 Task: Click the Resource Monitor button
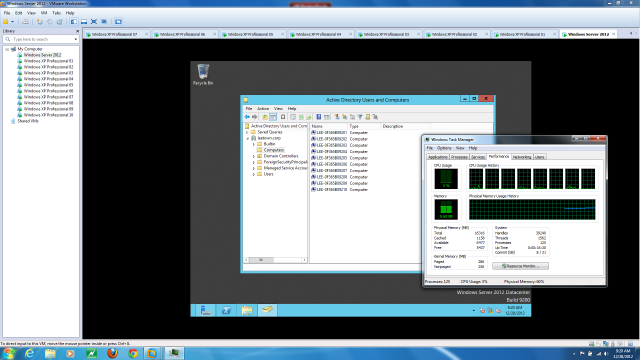(x=520, y=266)
